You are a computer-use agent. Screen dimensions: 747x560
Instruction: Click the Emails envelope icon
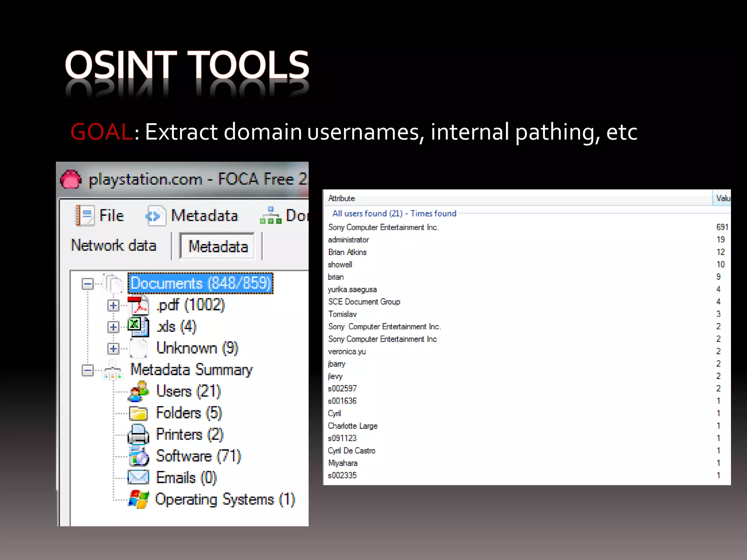(138, 477)
